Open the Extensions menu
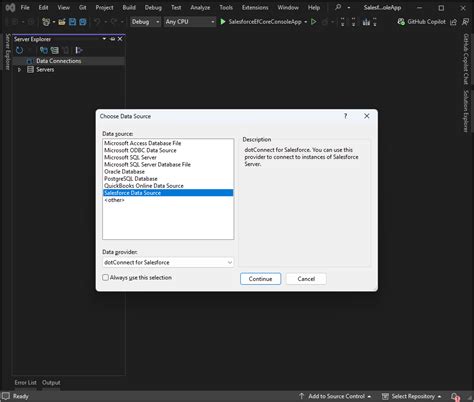The image size is (474, 402). pyautogui.click(x=255, y=7)
